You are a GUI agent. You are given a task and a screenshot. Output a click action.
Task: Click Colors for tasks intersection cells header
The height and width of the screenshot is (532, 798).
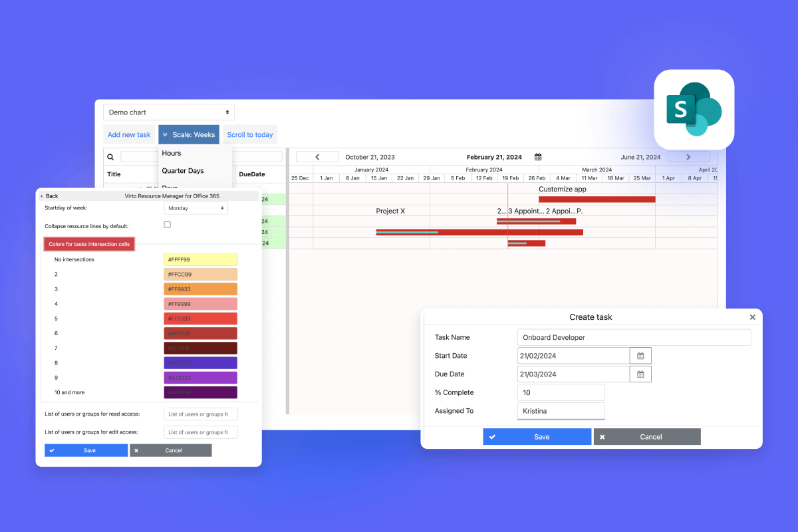point(89,244)
